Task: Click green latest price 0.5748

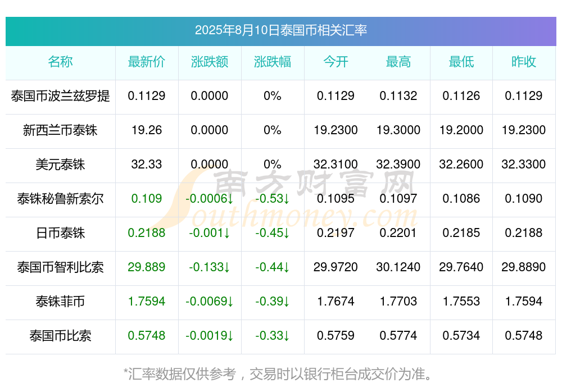Action: point(147,336)
